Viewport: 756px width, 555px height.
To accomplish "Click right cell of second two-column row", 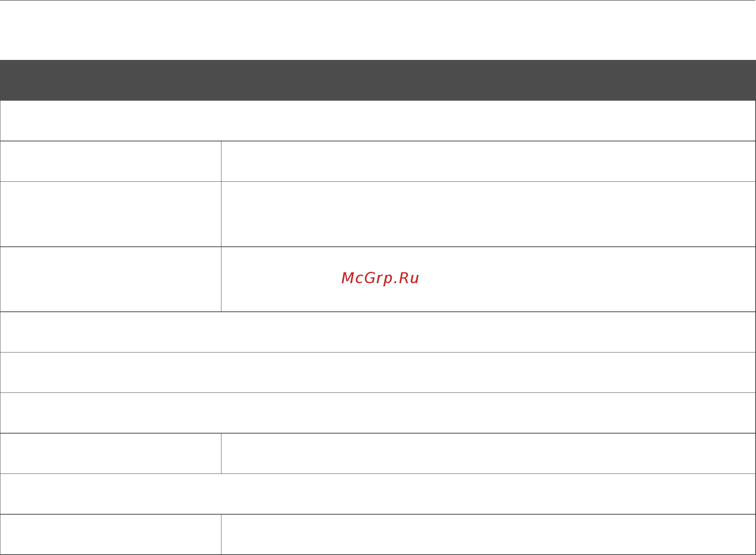I will point(488,214).
